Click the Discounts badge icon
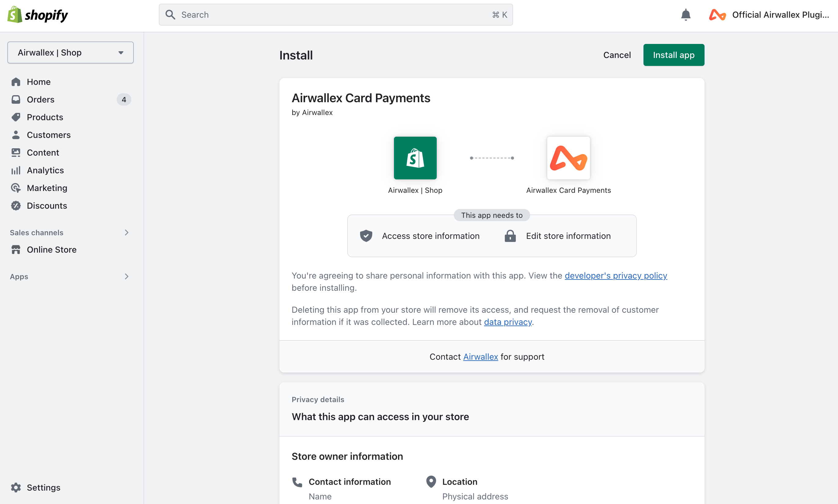Screen dimensions: 838x504 pyautogui.click(x=16, y=205)
